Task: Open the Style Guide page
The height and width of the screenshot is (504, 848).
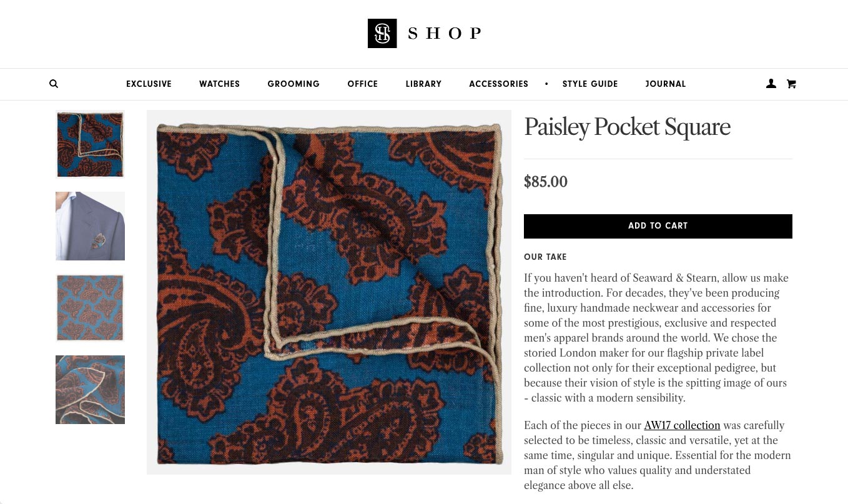Action: click(x=590, y=84)
